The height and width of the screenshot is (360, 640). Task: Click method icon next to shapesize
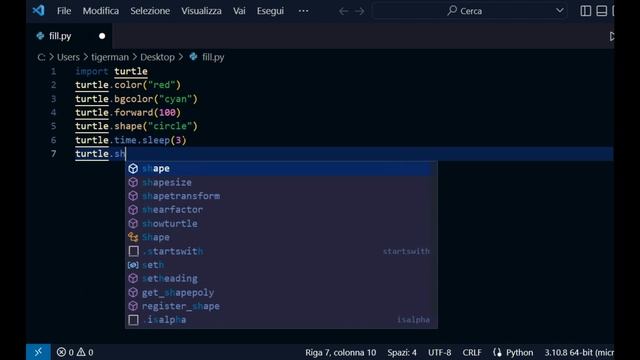click(133, 182)
